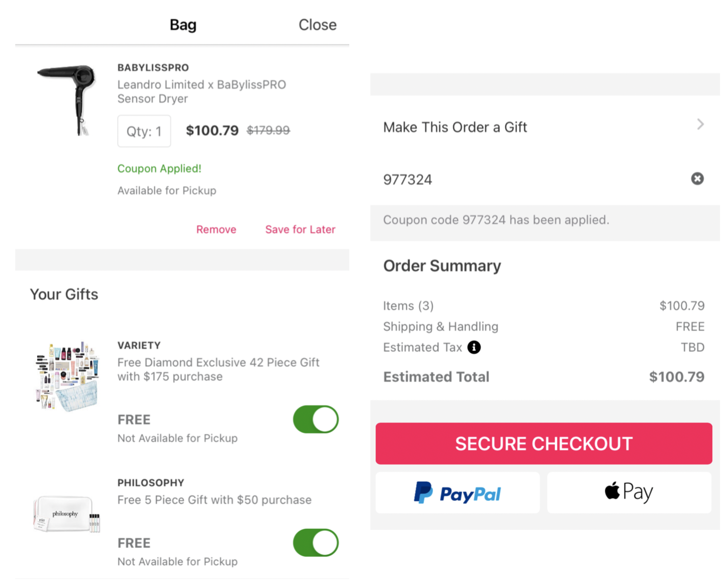The width and height of the screenshot is (728, 580).
Task: Click the PayPal logo button
Action: pyautogui.click(x=457, y=493)
